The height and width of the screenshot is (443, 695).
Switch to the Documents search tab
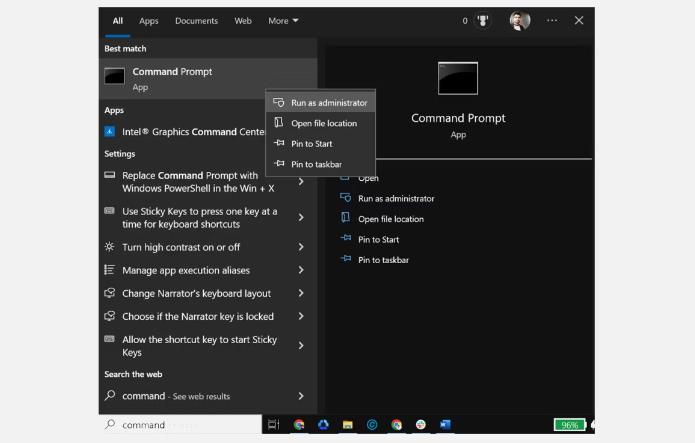(196, 21)
